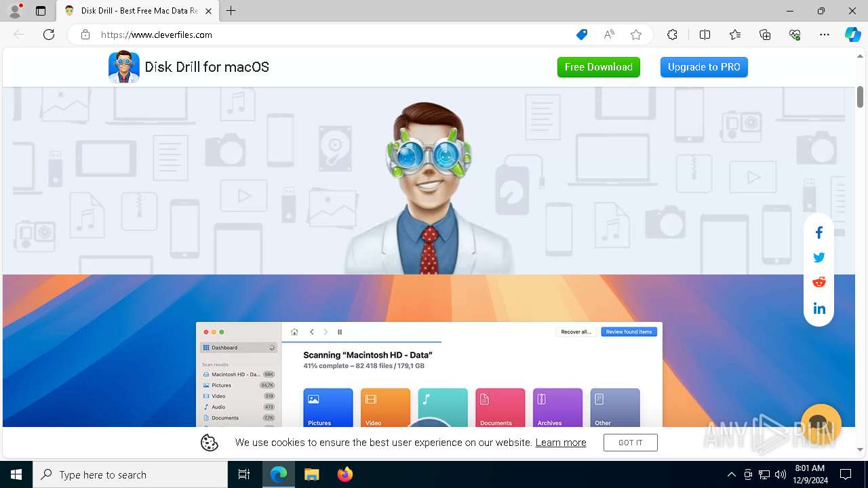Viewport: 868px width, 488px height.
Task: Select Archives tile in app screenshot
Action: point(557,407)
